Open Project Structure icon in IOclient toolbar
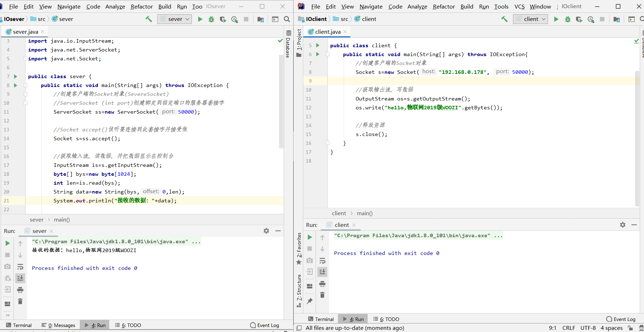Viewport: 644px width, 332px height. [x=617, y=19]
